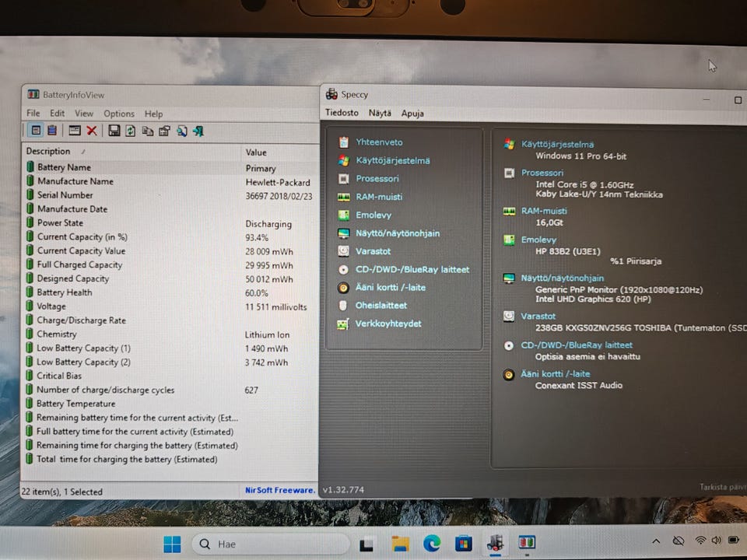Select CD-/DWD-/BlueRay laitteet in Speccy sidebar

[412, 269]
